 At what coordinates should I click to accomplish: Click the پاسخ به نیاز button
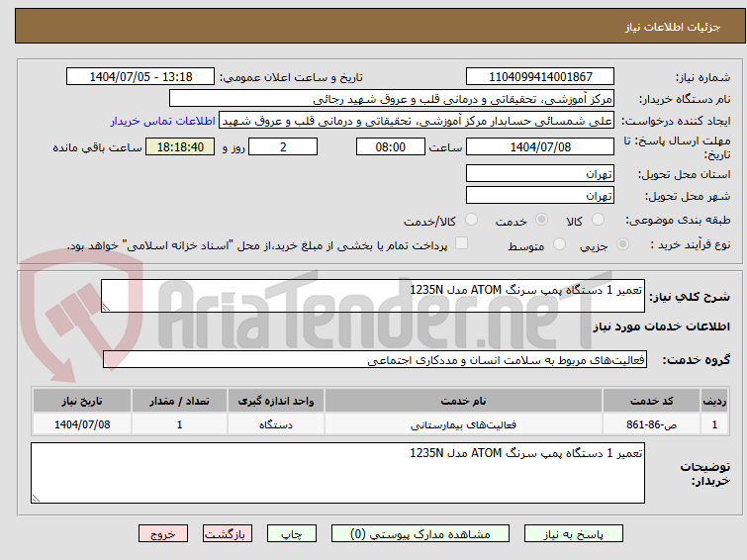click(574, 534)
